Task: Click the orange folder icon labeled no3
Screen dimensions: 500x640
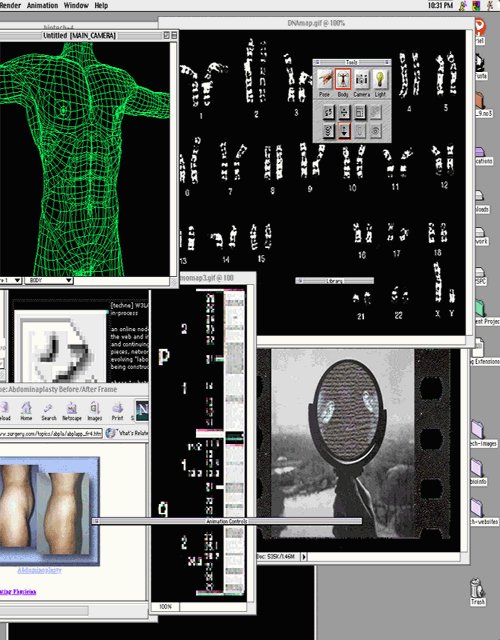Action: pyautogui.click(x=481, y=101)
